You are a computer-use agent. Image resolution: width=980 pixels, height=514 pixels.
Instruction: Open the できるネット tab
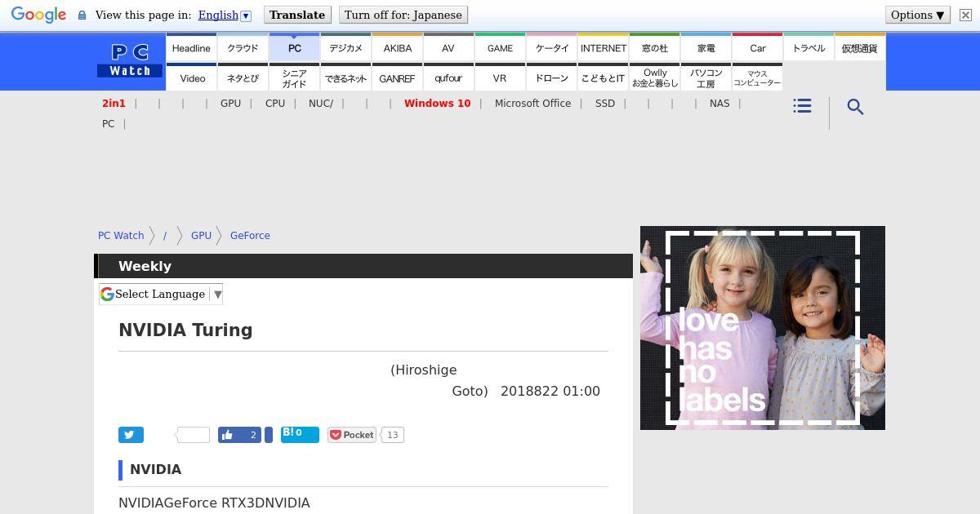(345, 78)
